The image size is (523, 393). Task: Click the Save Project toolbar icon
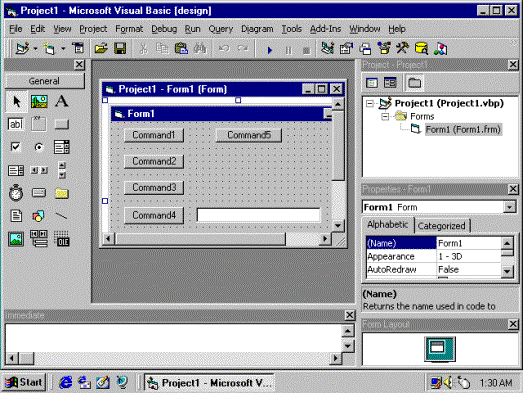120,48
